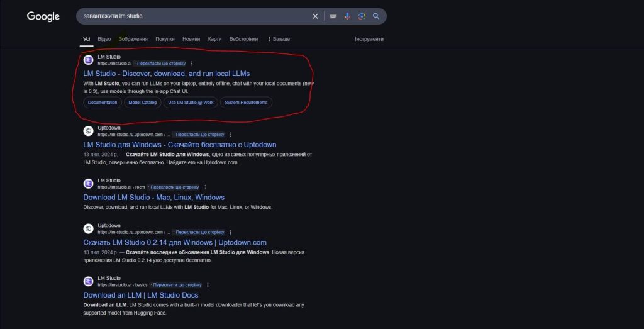Click the System Requirements sitelink chip

tap(246, 103)
